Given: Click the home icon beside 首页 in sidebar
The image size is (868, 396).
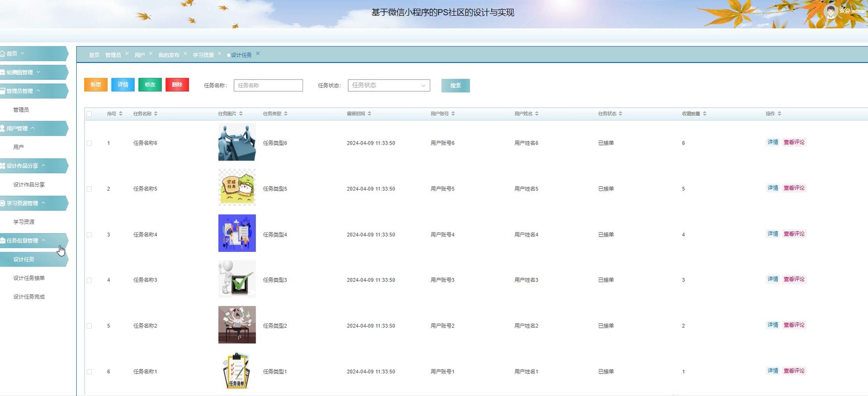Looking at the screenshot, I should [2, 53].
